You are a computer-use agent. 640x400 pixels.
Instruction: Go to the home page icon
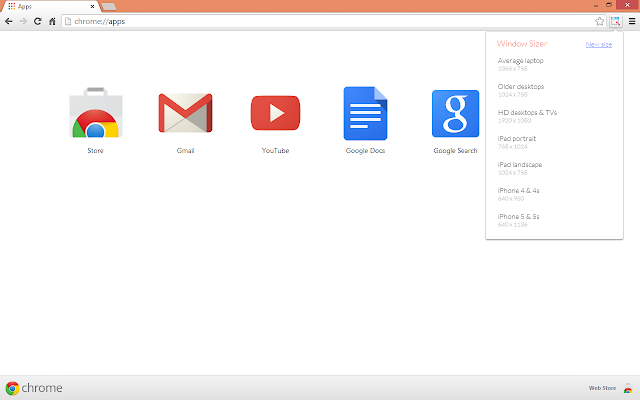pos(52,21)
